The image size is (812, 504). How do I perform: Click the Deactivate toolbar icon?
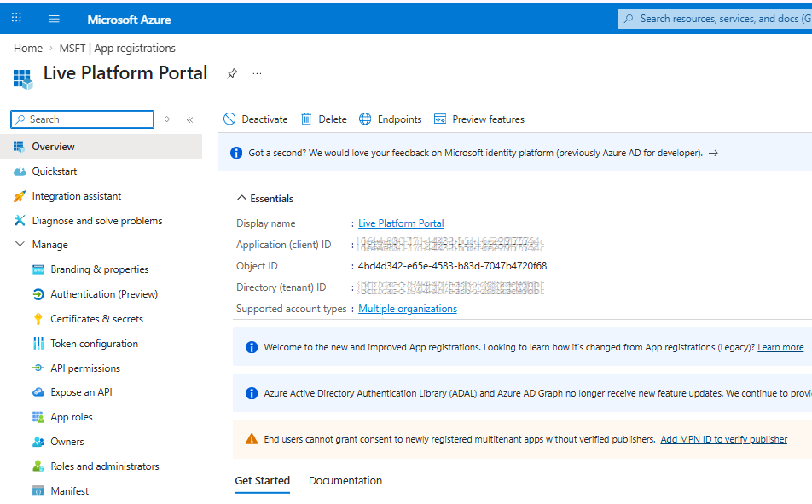229,119
